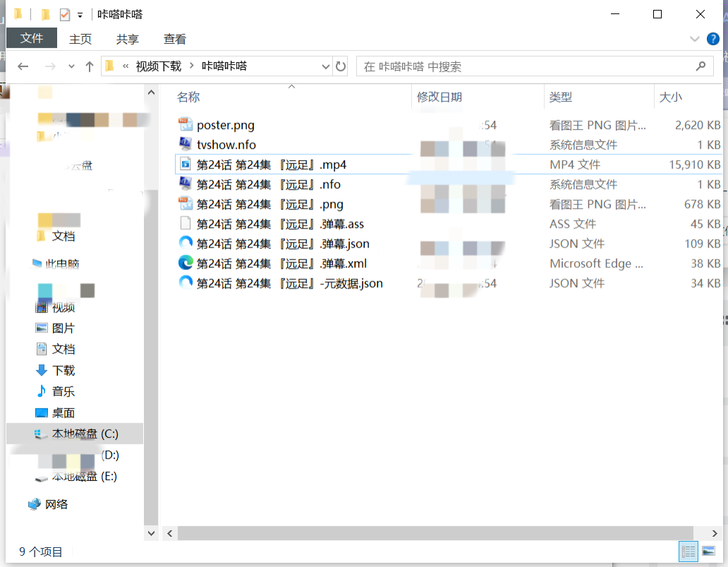The image size is (728, 567).
Task: Open the 查看 ribbon tab
Action: click(x=175, y=39)
